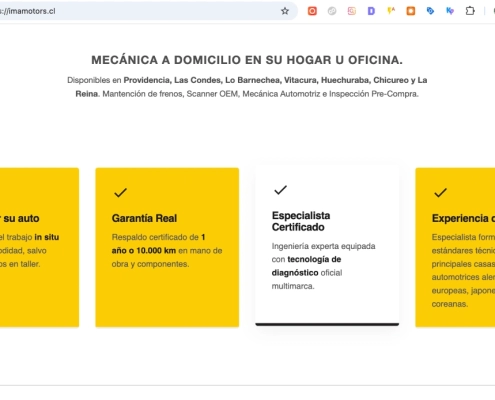The image size is (495, 400).
Task: Open the gray chain-link extension
Action: (332, 11)
